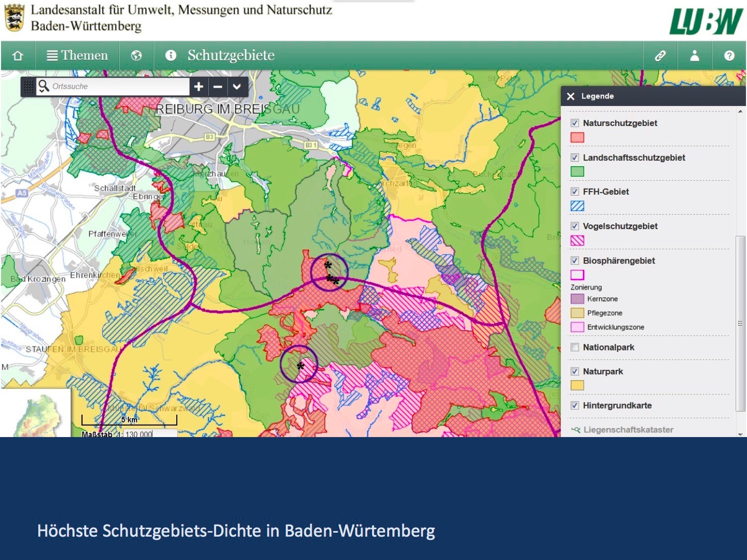Viewport: 747px width, 560px height.
Task: Uncheck the Naturschutzgebiet layer checkbox
Action: [x=575, y=123]
